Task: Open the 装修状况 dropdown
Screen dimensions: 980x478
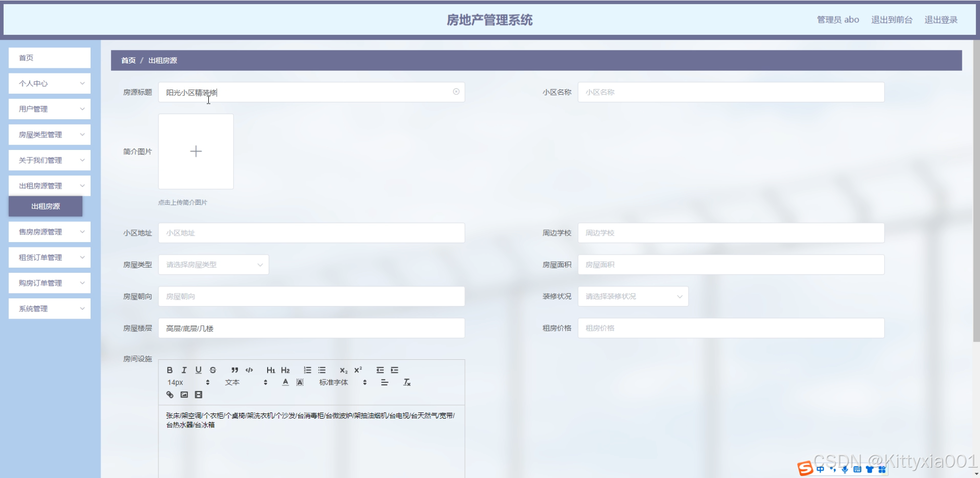Action: pos(633,296)
